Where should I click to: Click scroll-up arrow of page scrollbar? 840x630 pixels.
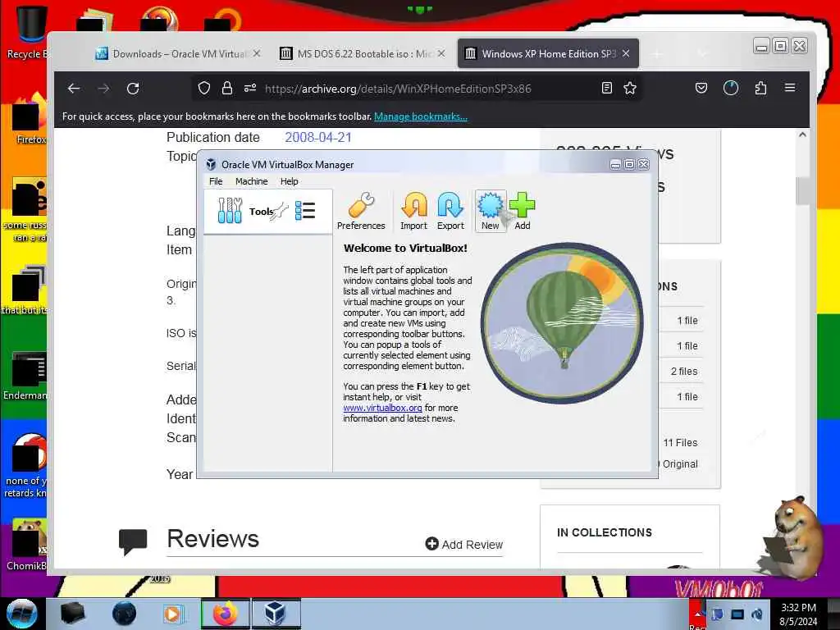pyautogui.click(x=802, y=135)
